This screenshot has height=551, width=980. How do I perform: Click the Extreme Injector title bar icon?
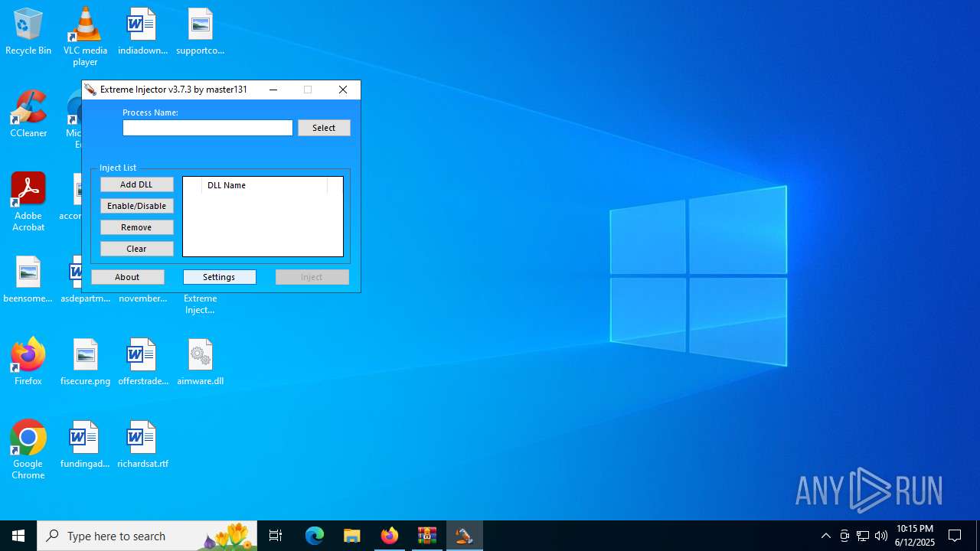pyautogui.click(x=90, y=90)
